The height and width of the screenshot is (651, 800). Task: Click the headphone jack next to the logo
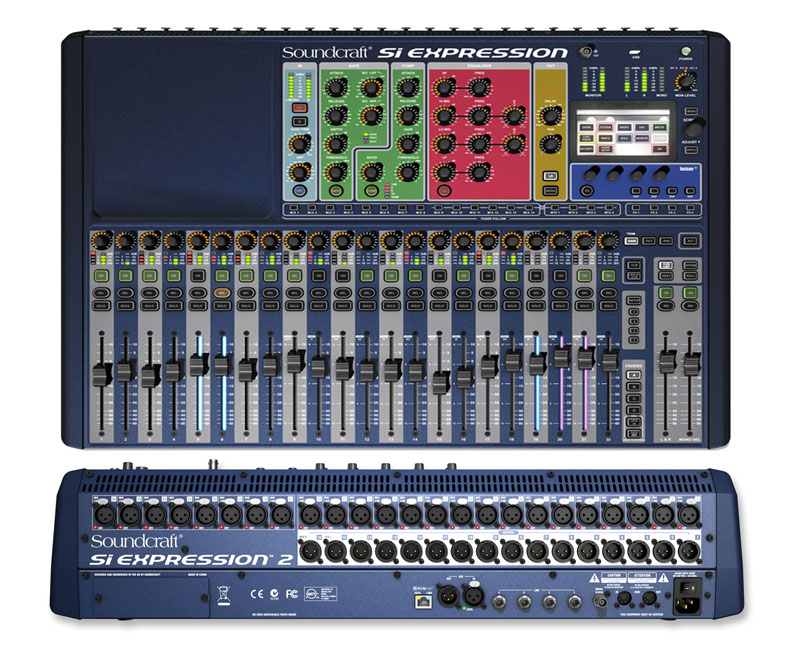pos(586,52)
